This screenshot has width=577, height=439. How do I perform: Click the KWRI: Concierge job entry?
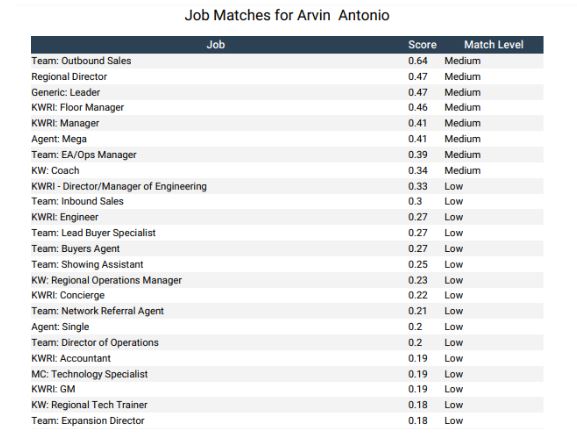tap(68, 295)
